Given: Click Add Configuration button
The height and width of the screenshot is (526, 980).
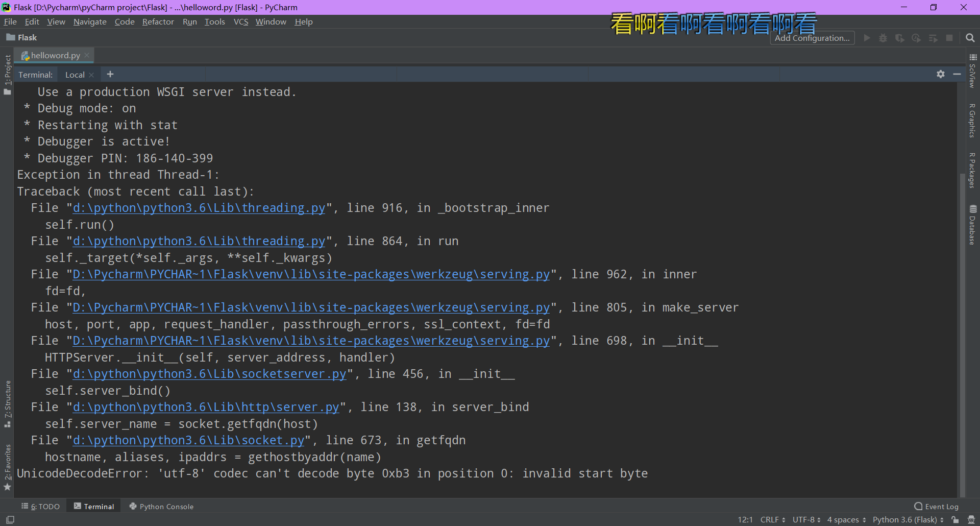Looking at the screenshot, I should tap(812, 38).
